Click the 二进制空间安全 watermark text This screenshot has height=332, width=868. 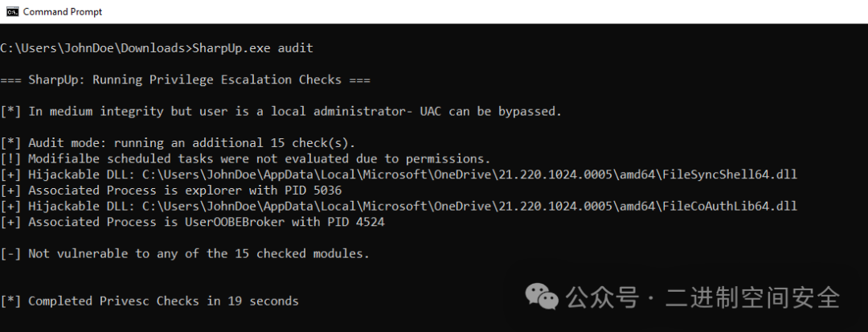click(x=752, y=297)
